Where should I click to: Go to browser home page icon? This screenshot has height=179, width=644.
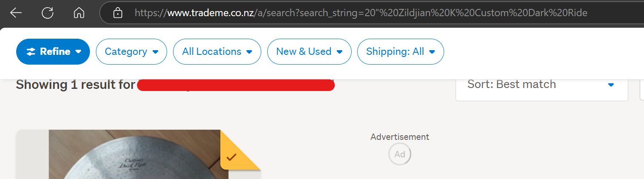[79, 13]
